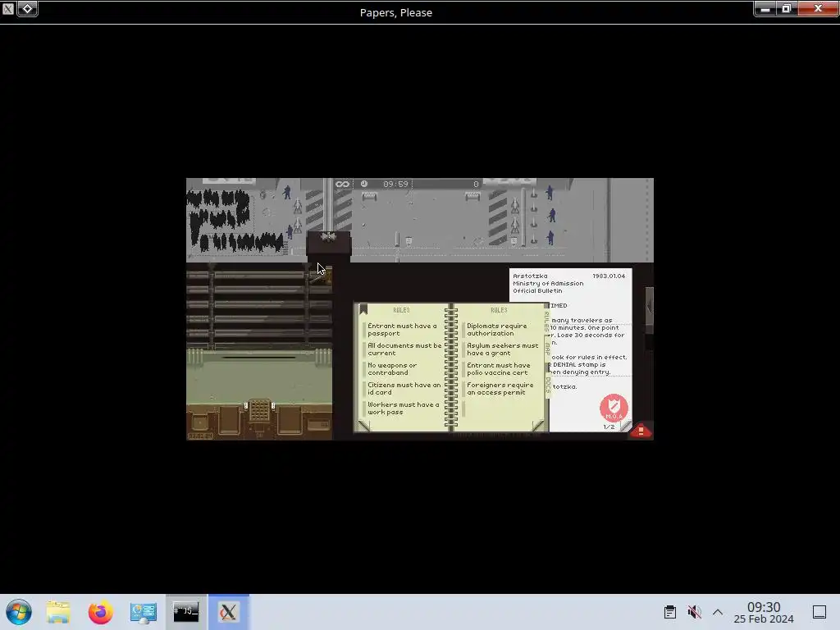Click the taskbar clock showing 09:30
840x630 pixels.
(x=764, y=607)
